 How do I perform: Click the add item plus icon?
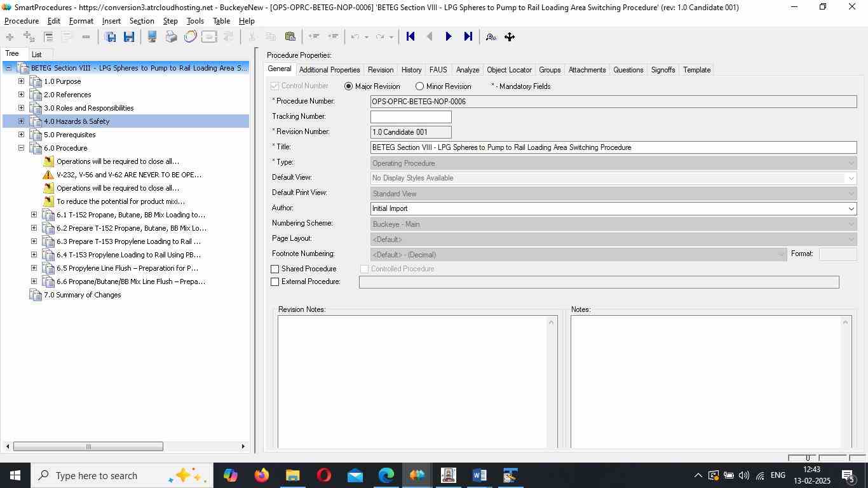click(10, 37)
